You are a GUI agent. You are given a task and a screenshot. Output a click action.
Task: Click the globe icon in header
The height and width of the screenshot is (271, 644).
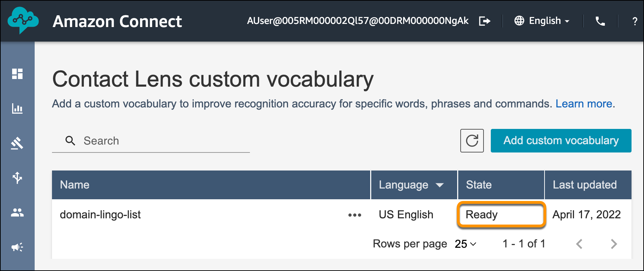tap(519, 21)
